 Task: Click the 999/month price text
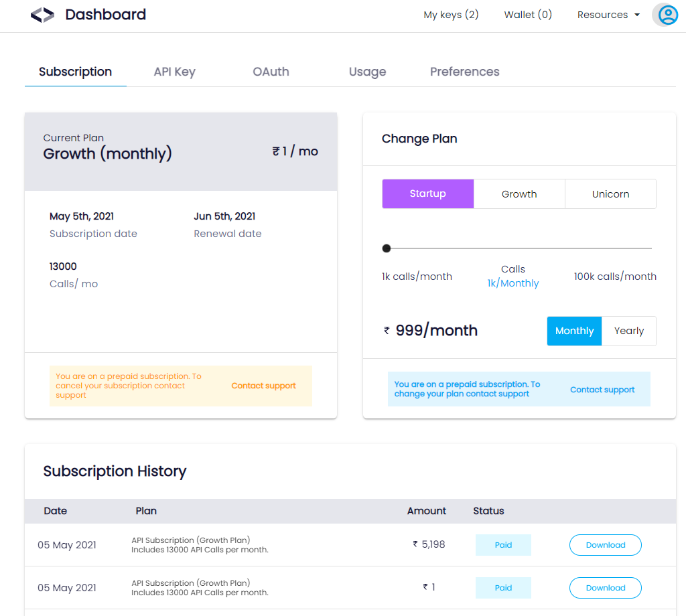(x=436, y=331)
